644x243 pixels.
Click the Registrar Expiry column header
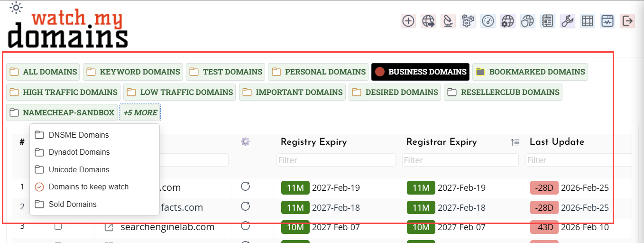442,142
